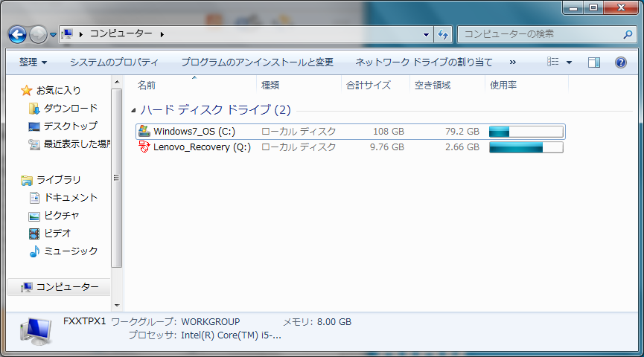Click the greyed forward arrow button
The width and height of the screenshot is (644, 357).
pos(38,34)
